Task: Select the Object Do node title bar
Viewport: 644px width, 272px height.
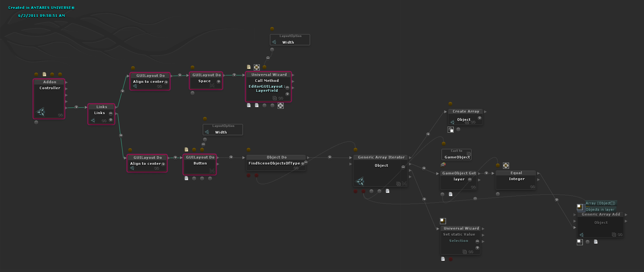Action: pos(276,157)
